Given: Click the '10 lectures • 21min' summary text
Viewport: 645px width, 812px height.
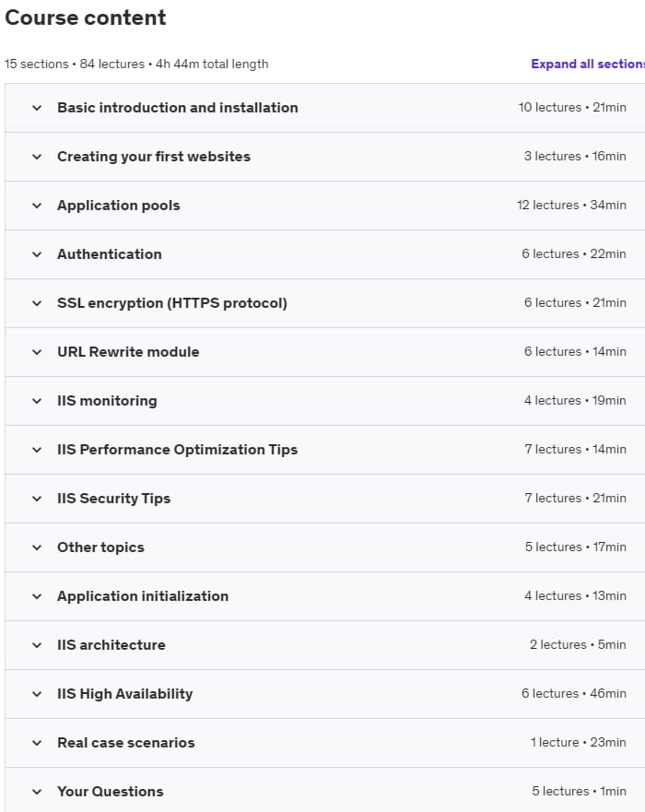Looking at the screenshot, I should click(572, 107).
